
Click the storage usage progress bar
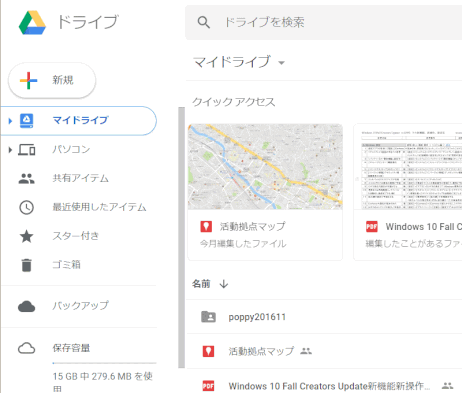tap(104, 363)
